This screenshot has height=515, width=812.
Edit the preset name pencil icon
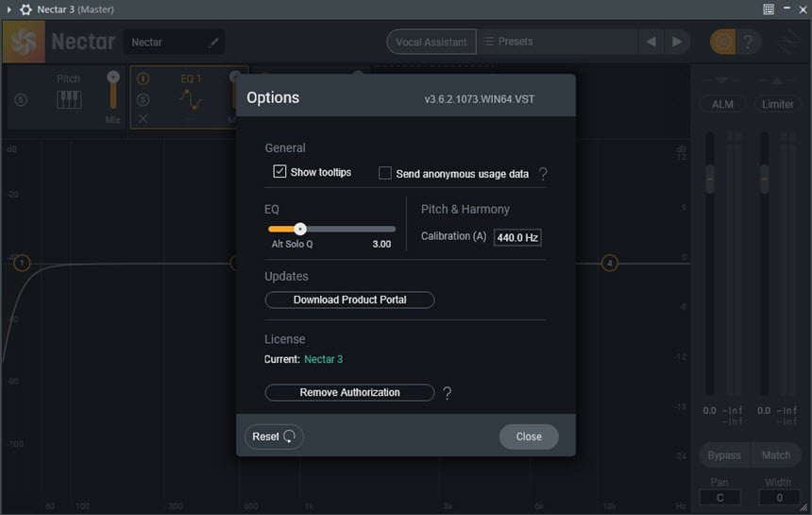coord(213,43)
